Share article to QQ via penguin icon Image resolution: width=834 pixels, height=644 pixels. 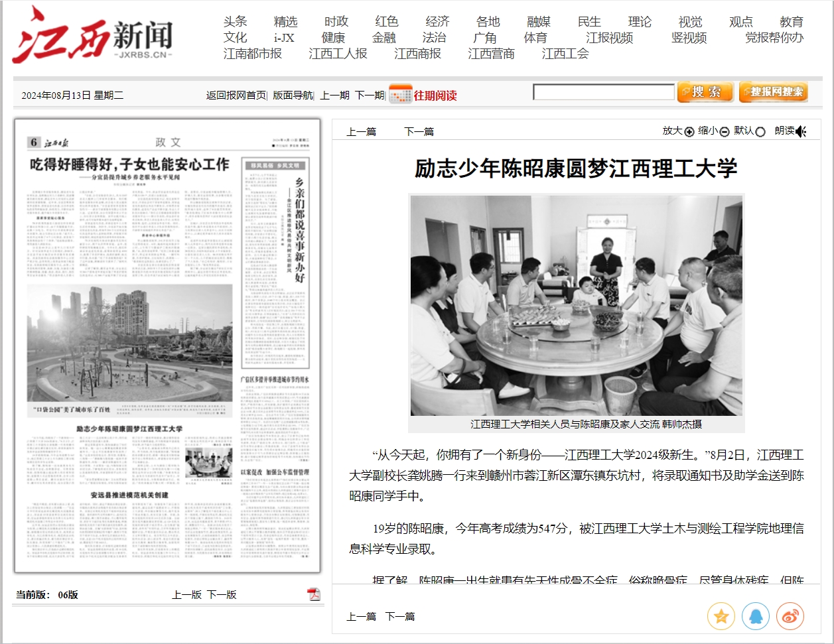(x=755, y=617)
